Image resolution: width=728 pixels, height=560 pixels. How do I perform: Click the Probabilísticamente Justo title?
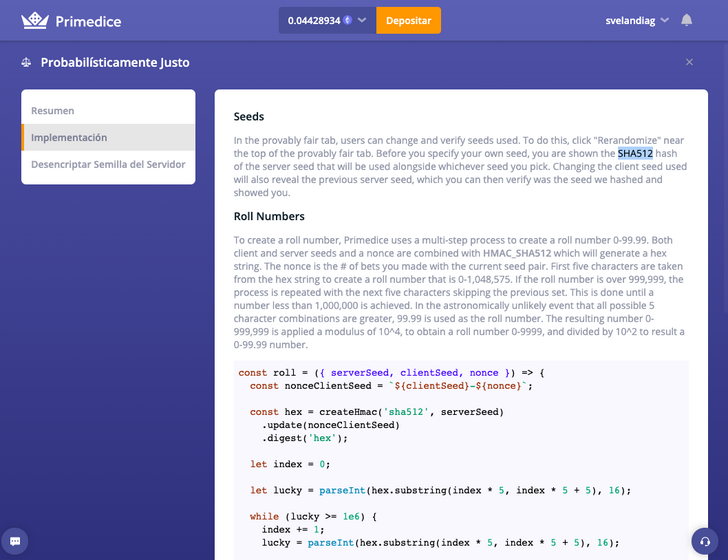coord(115,62)
